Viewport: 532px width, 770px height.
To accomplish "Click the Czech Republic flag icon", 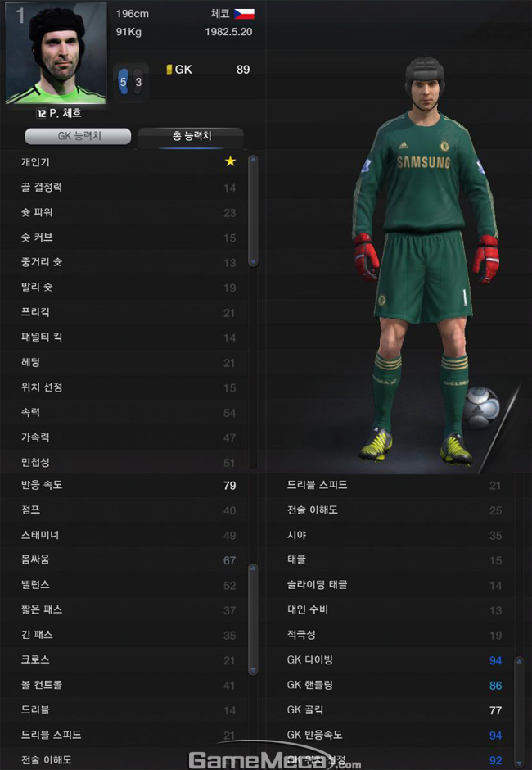I will (244, 14).
